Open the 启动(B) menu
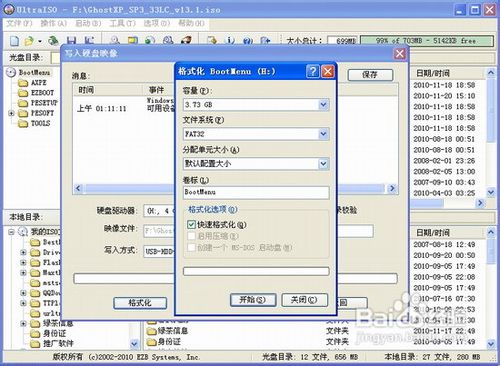Viewport: 500px width, 366px height. 88,23
